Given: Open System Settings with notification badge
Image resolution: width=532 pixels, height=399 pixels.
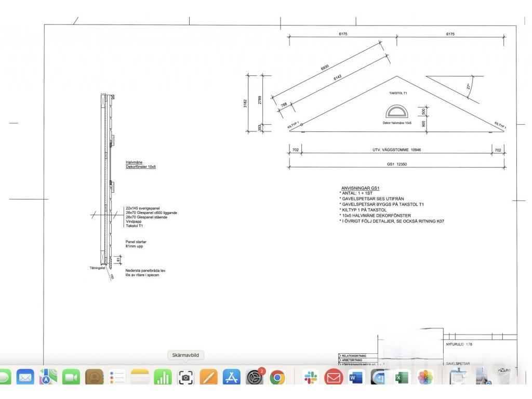Looking at the screenshot, I should point(255,377).
